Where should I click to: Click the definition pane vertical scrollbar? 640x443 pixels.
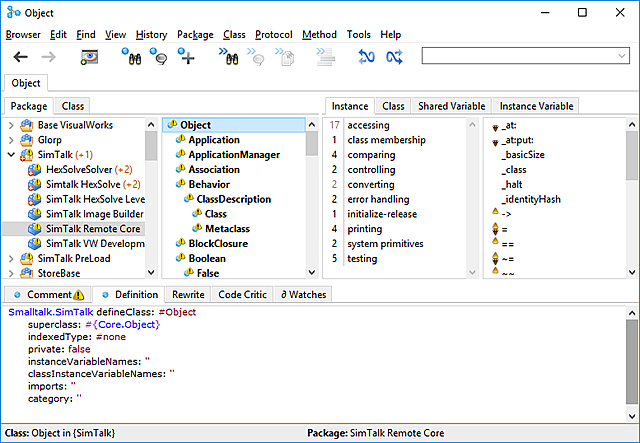pyautogui.click(x=632, y=363)
